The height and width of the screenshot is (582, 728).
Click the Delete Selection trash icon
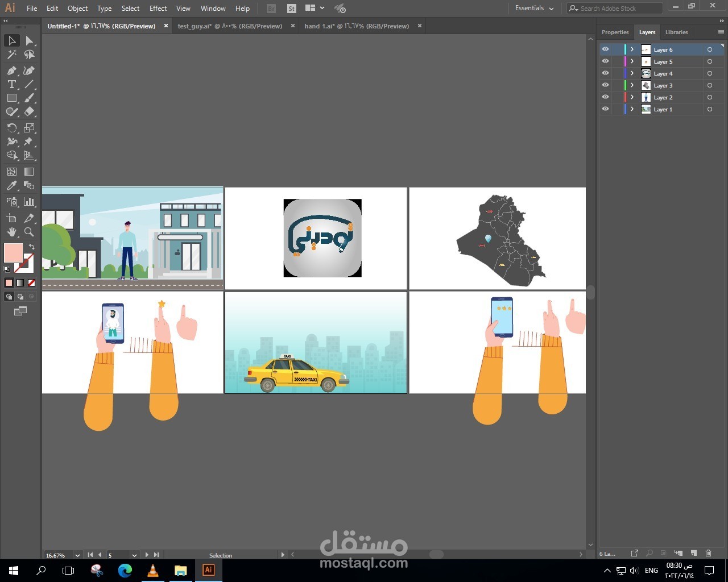point(708,553)
